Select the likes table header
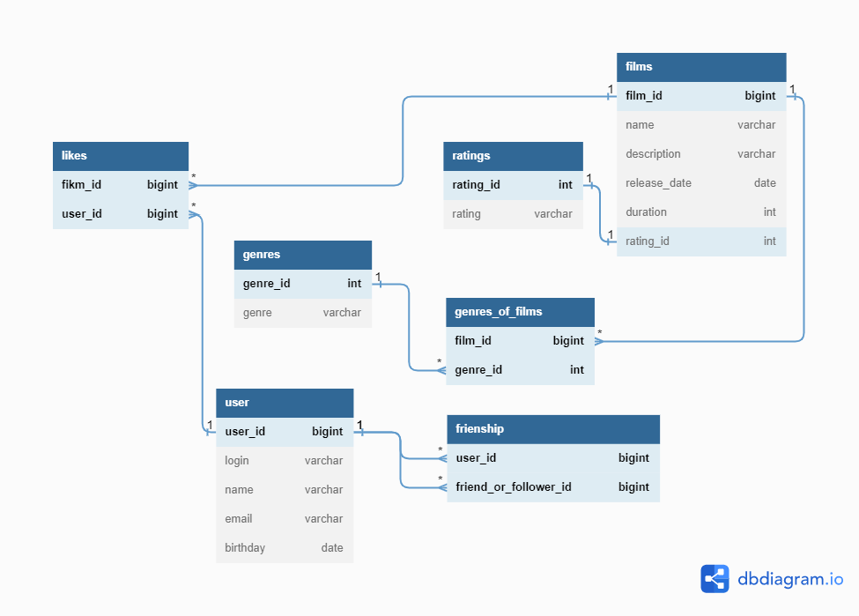The image size is (859, 616). click(x=120, y=156)
